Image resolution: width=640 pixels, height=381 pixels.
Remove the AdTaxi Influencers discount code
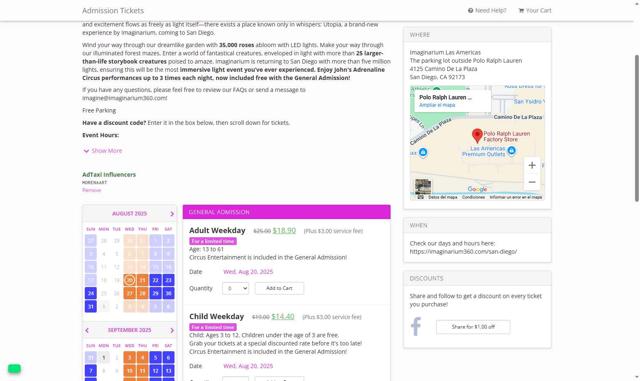pos(91,190)
